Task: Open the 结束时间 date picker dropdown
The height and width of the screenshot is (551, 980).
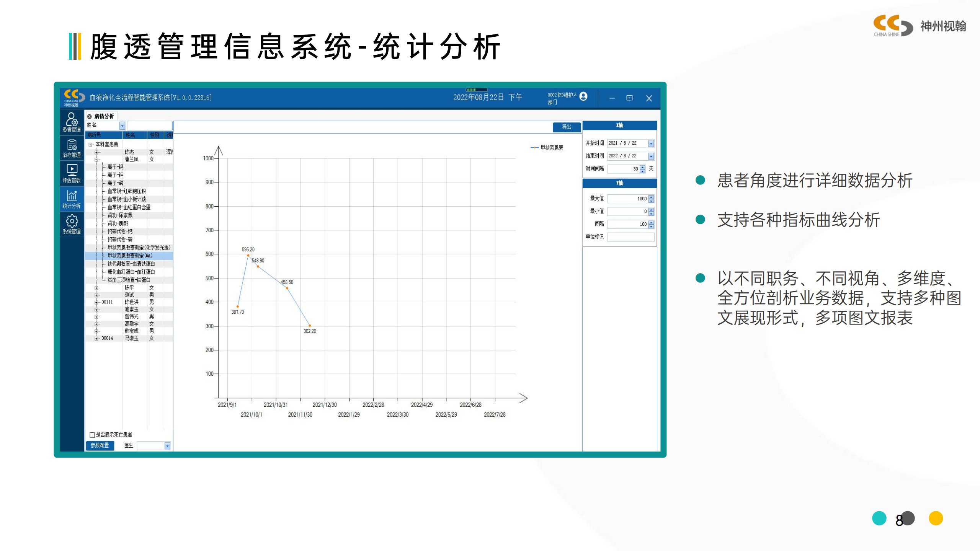Action: tap(651, 156)
